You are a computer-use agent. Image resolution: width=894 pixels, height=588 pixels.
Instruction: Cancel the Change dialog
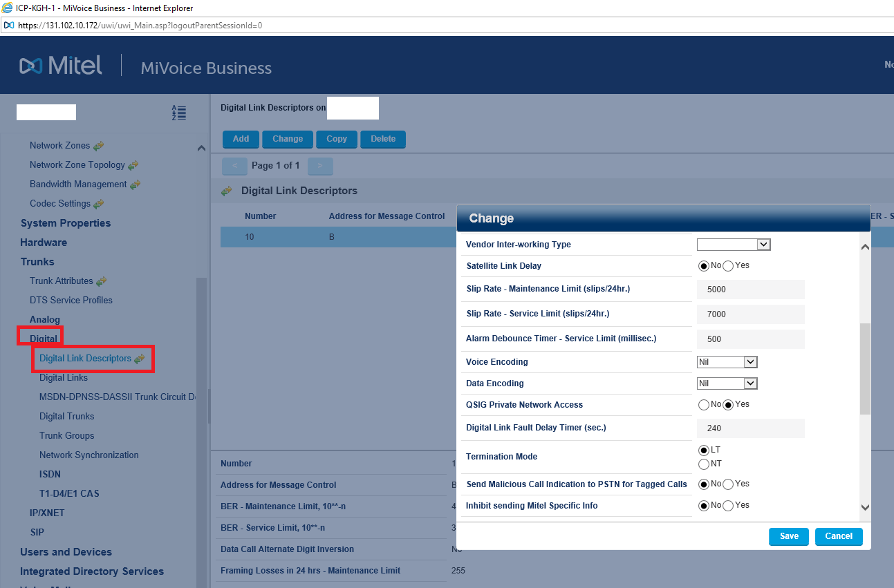(839, 536)
